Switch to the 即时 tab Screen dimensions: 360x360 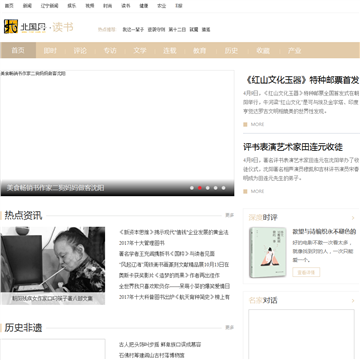(x=50, y=50)
